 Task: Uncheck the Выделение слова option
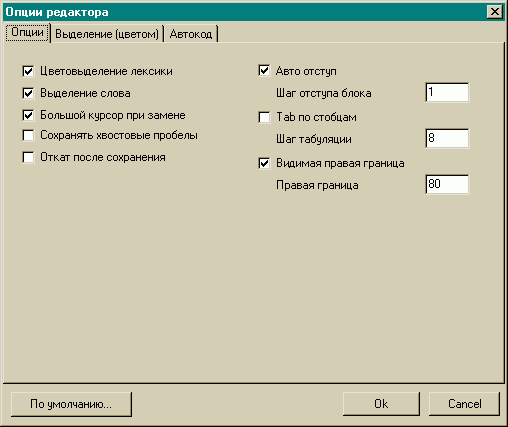click(x=28, y=93)
